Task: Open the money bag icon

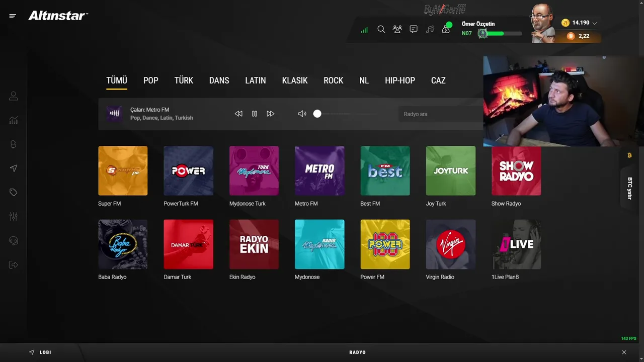Action: (446, 29)
